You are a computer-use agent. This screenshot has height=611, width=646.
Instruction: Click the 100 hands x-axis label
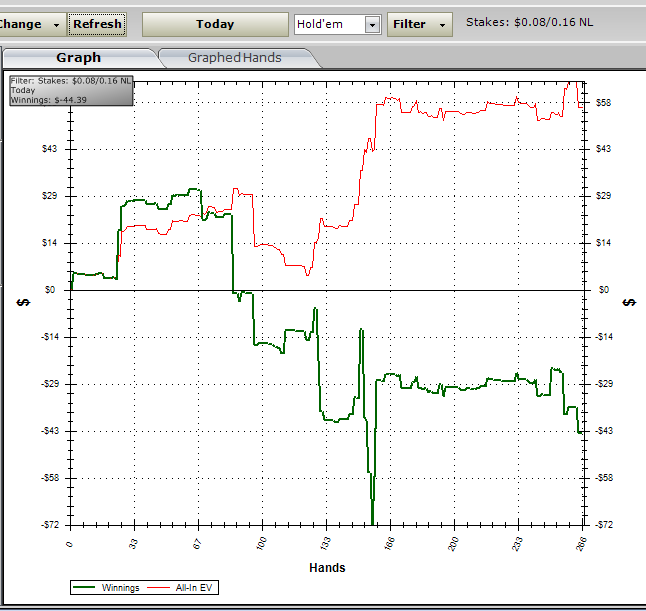261,543
